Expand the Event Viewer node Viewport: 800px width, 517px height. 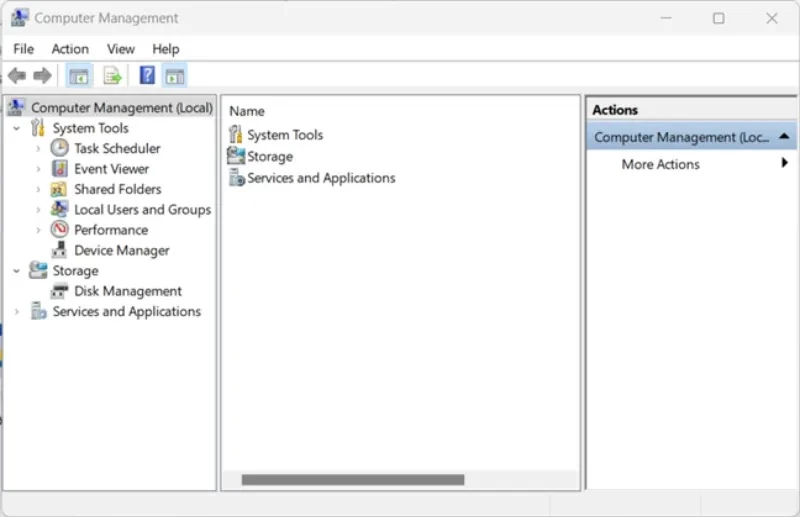[x=38, y=169]
